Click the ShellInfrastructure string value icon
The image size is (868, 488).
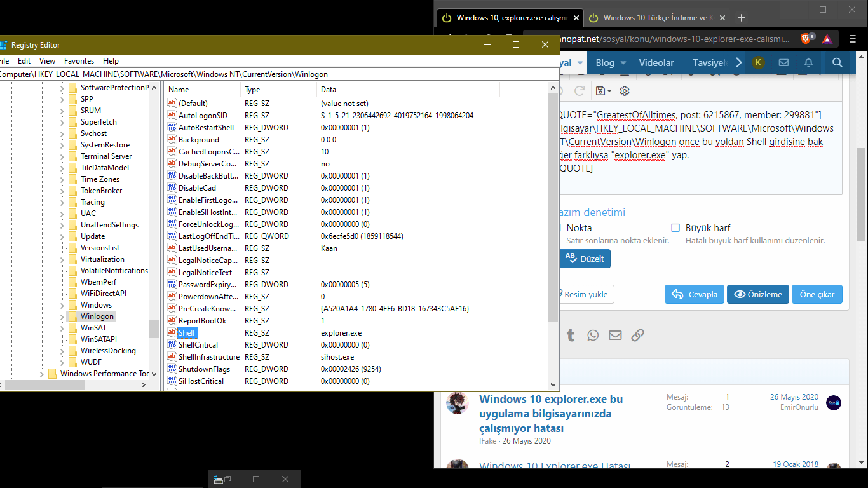172,356
